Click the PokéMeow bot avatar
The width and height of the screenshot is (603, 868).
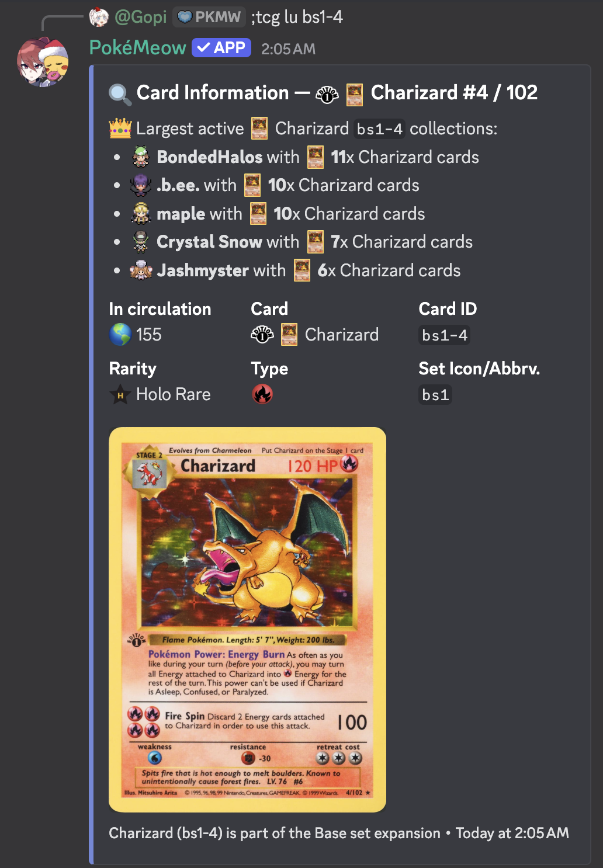(43, 62)
